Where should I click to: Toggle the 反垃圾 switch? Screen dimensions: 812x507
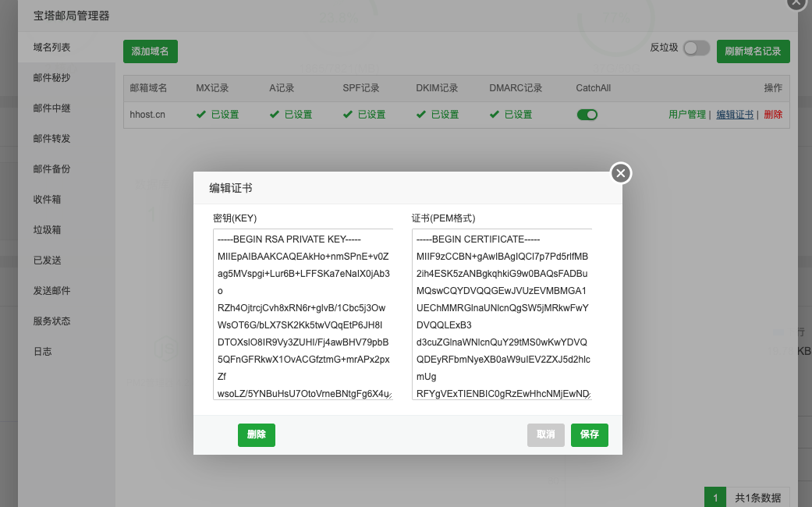[696, 48]
